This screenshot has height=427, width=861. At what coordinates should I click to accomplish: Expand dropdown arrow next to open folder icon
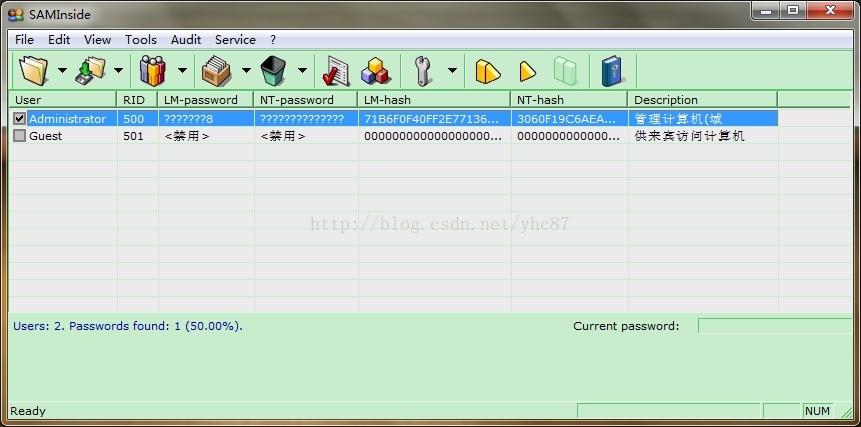pyautogui.click(x=62, y=70)
